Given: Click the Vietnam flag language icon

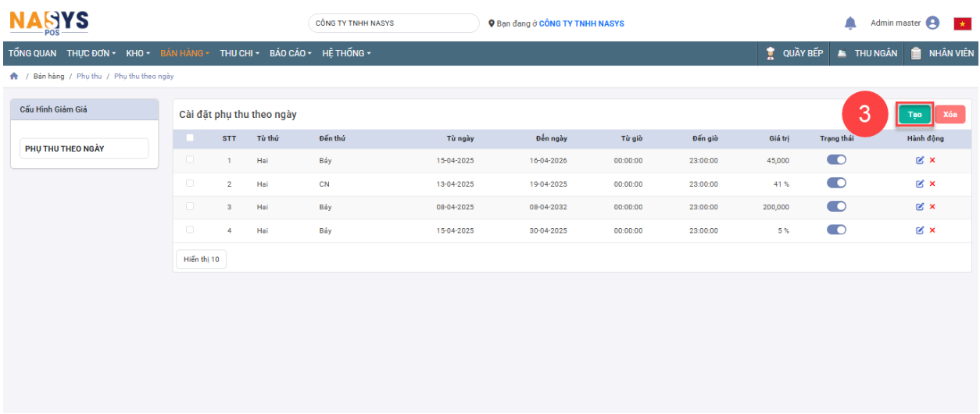Looking at the screenshot, I should click(x=962, y=23).
